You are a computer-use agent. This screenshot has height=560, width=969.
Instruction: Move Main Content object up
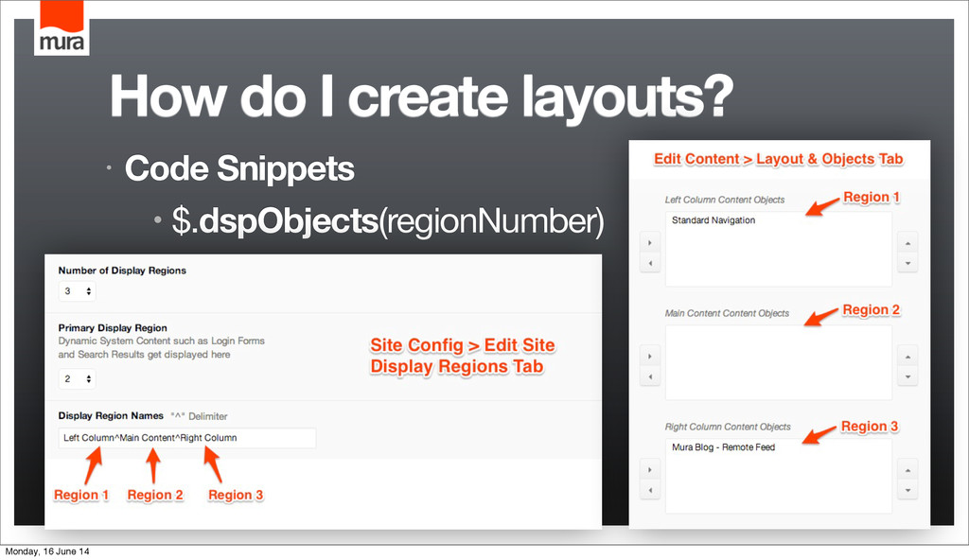[x=907, y=356]
